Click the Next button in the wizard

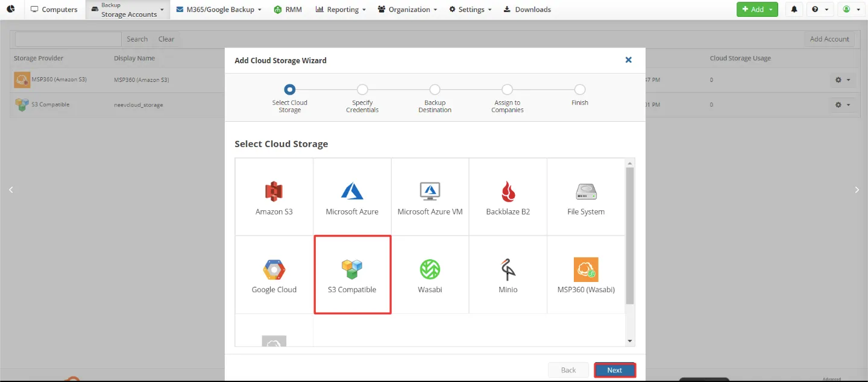(615, 370)
